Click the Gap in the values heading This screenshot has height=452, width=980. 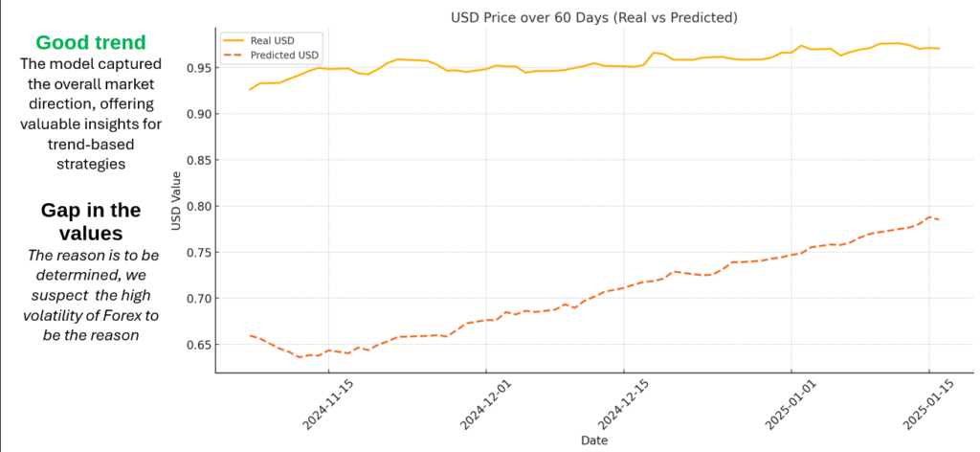pyautogui.click(x=91, y=221)
